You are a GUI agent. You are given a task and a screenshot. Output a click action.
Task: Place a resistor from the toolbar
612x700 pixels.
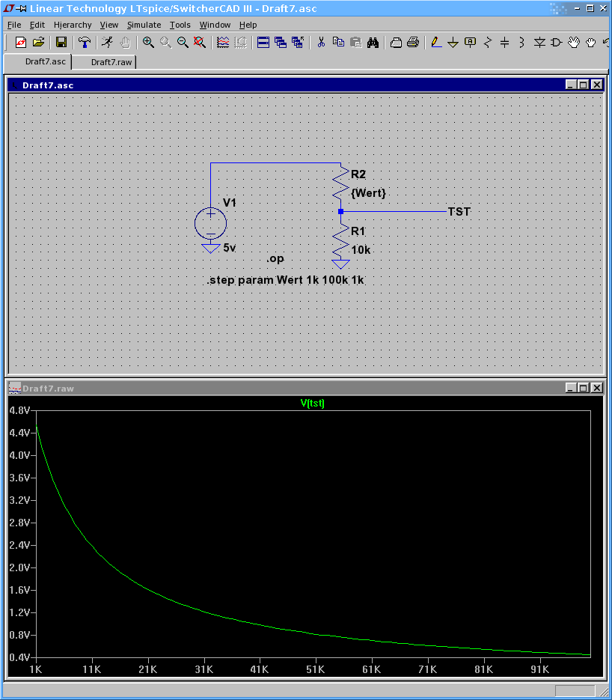tap(488, 43)
